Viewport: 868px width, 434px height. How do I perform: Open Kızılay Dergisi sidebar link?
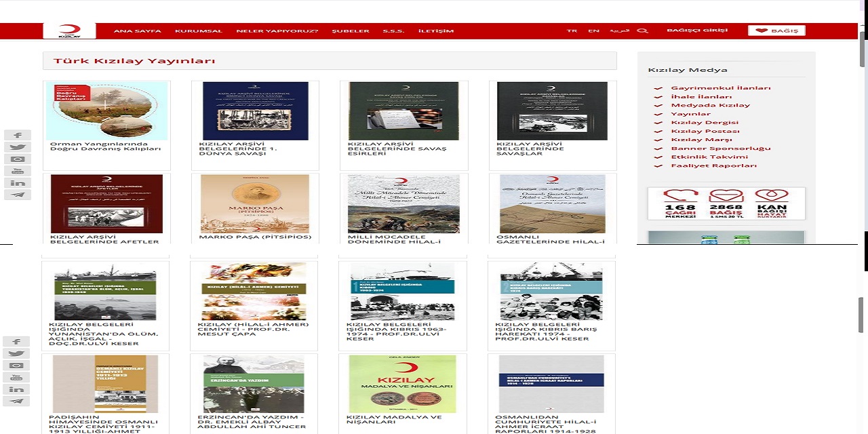coord(705,123)
